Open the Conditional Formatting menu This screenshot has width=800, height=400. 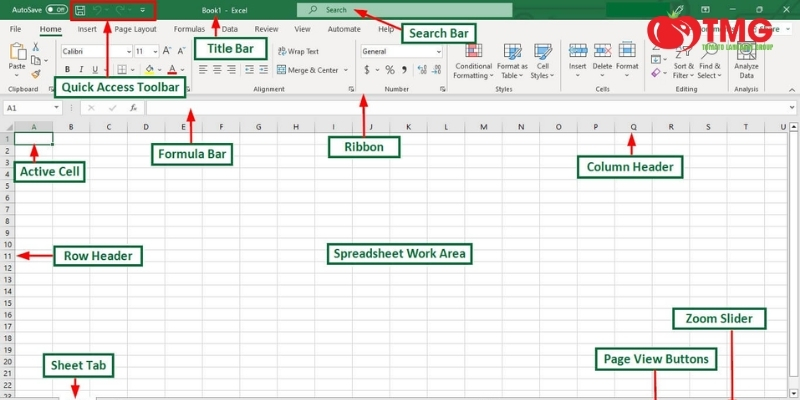473,61
